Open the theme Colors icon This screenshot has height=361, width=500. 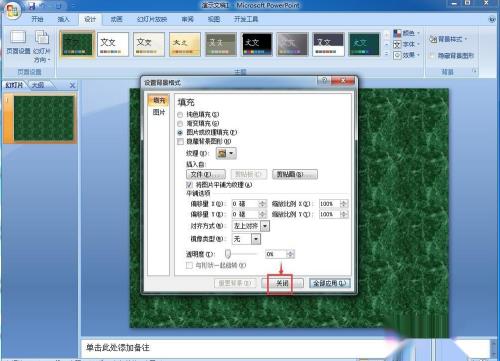pos(397,33)
